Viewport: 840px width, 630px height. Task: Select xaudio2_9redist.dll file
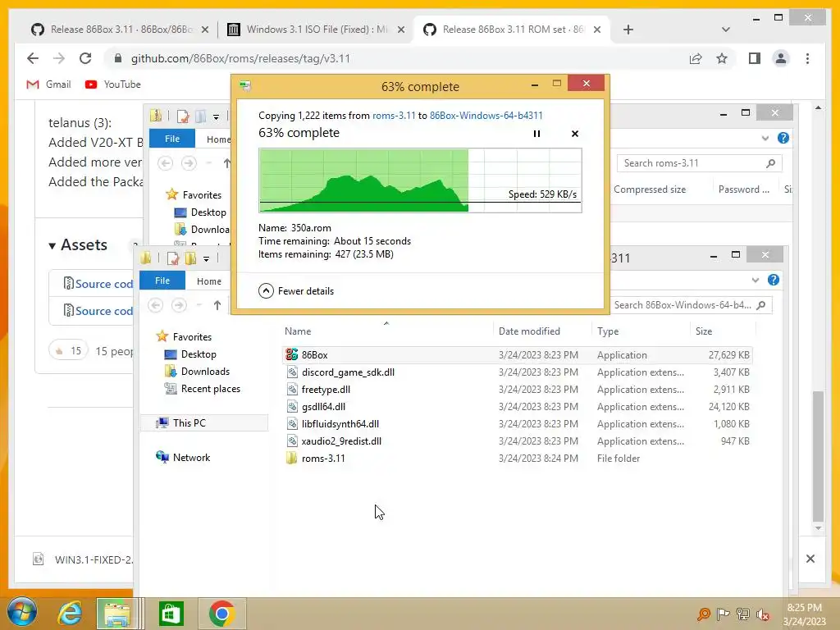point(517,441)
